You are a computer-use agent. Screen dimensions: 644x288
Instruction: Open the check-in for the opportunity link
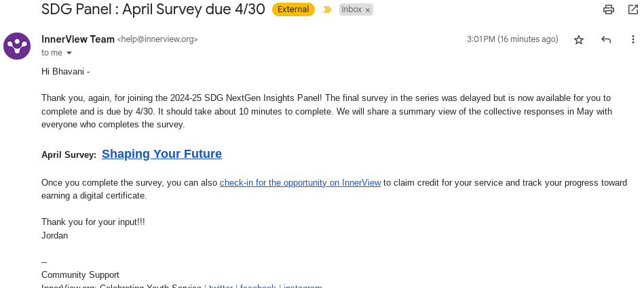pyautogui.click(x=300, y=182)
